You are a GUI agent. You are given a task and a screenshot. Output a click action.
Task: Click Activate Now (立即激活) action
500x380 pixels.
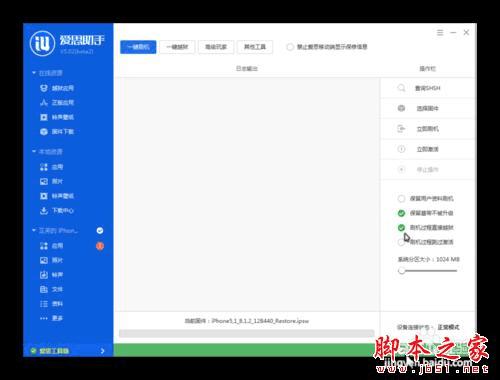click(x=427, y=149)
